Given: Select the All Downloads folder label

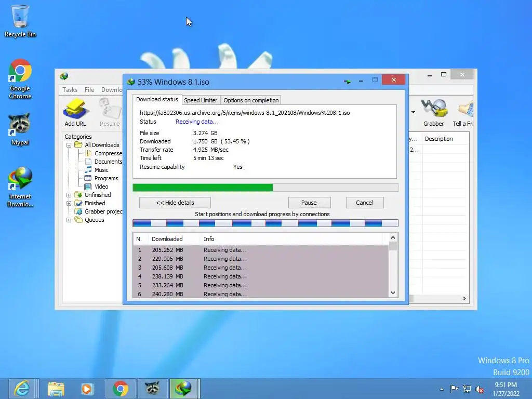Looking at the screenshot, I should coord(102,145).
